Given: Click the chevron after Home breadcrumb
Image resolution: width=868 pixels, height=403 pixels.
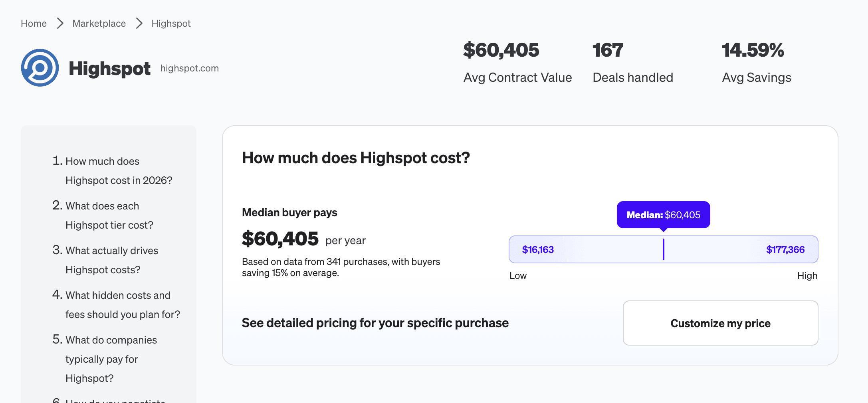Looking at the screenshot, I should 60,24.
